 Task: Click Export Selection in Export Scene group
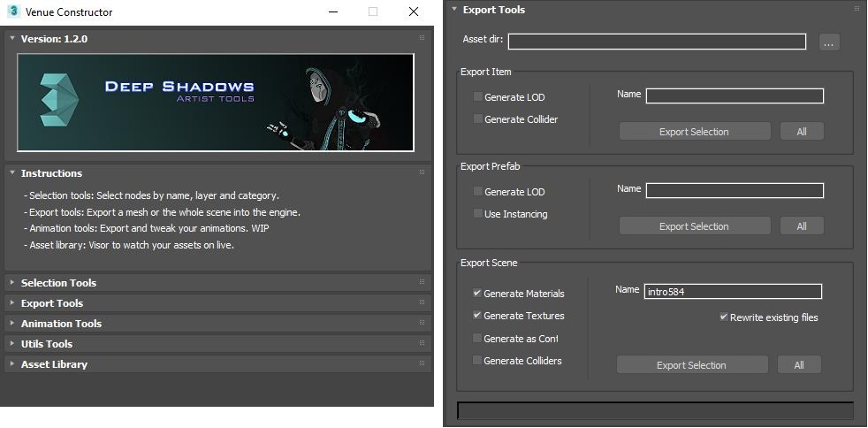pos(692,365)
